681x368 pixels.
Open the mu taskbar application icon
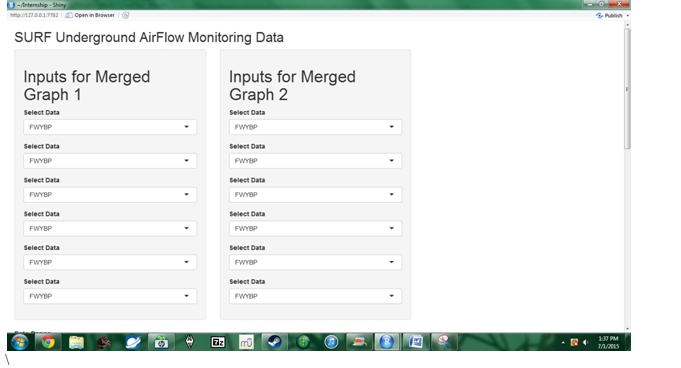click(246, 342)
